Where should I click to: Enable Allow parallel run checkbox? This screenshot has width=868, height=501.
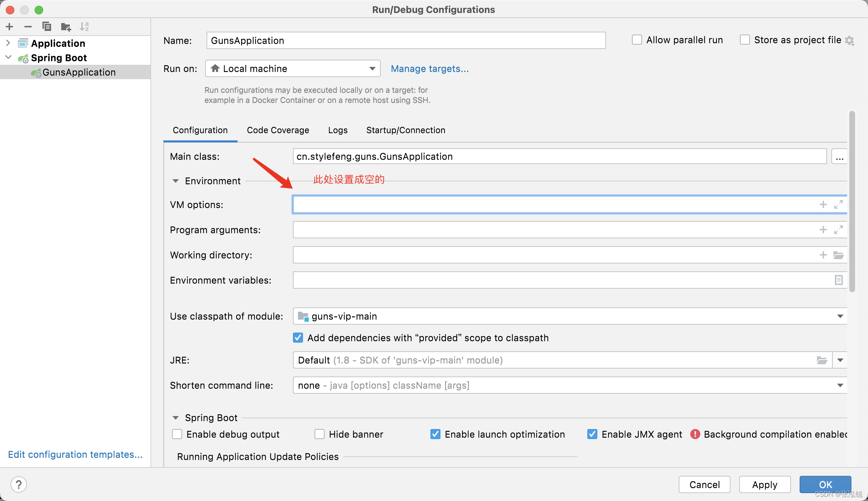637,40
